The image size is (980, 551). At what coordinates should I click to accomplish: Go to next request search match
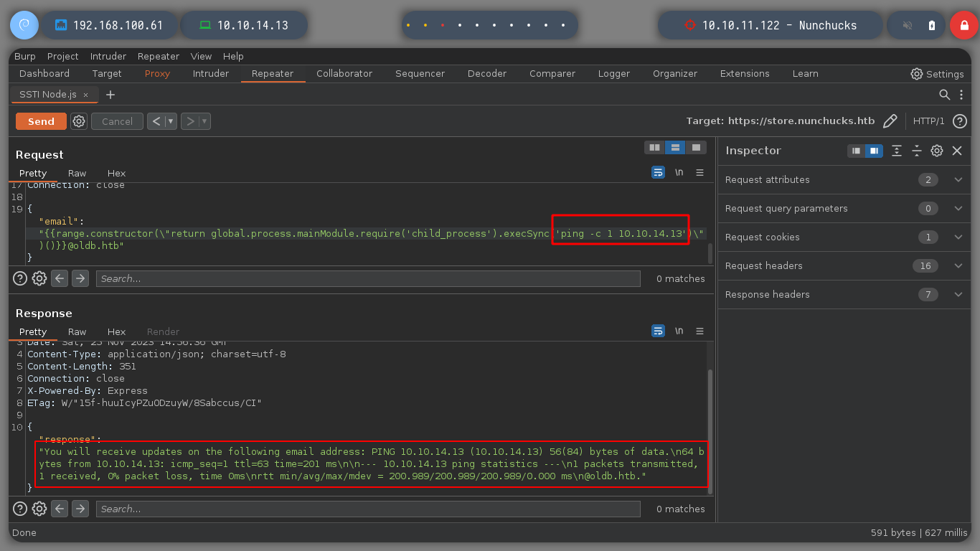click(x=80, y=278)
